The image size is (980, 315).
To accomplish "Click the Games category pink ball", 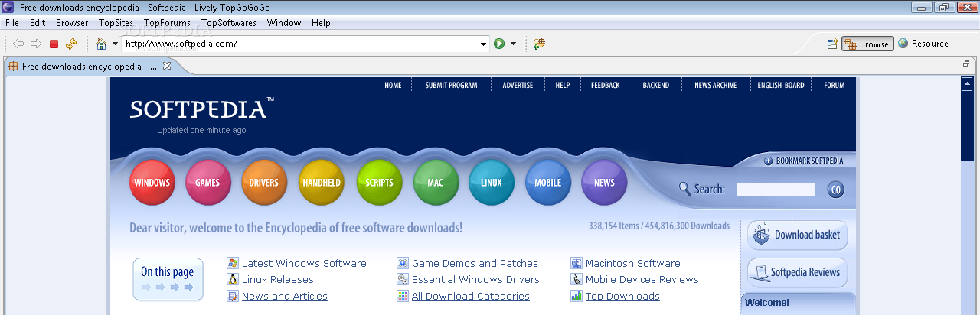I will pyautogui.click(x=207, y=183).
